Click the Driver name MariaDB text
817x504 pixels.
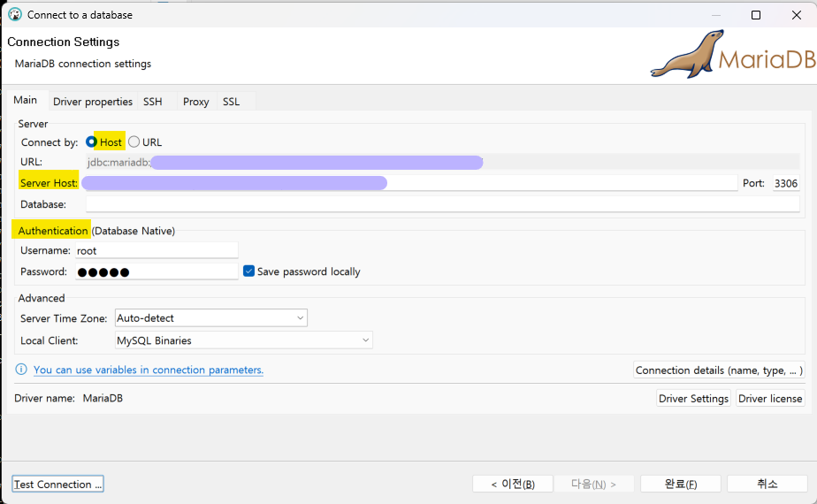coord(68,398)
